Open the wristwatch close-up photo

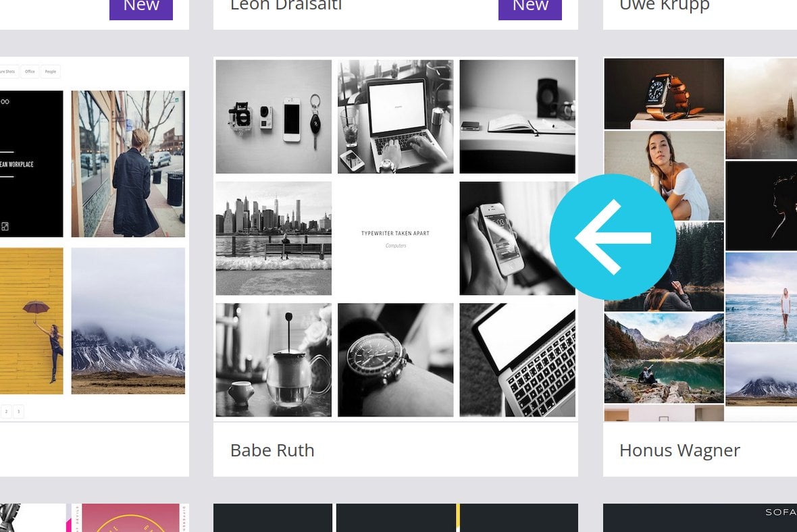[395, 360]
